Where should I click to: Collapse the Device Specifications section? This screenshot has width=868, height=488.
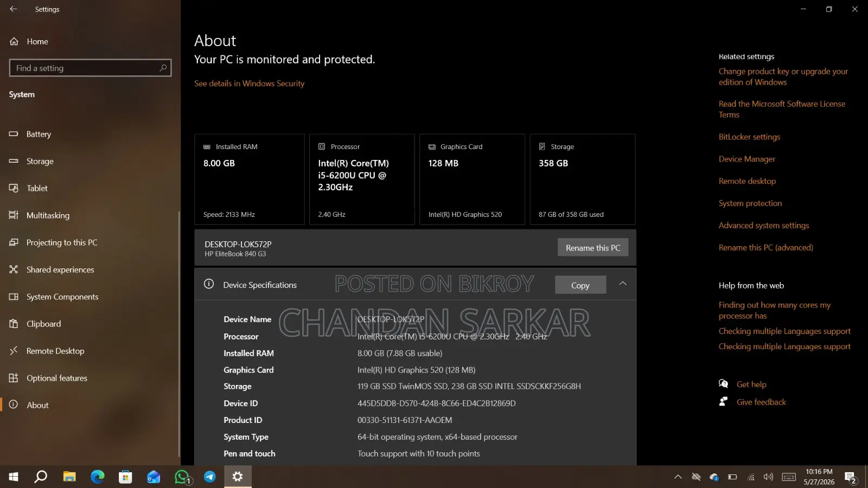pos(623,284)
